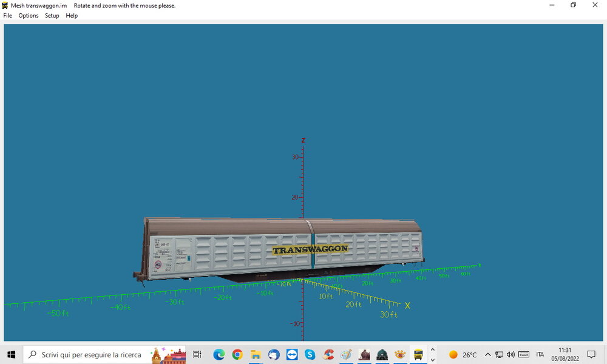
Task: Open Thunderbird from the taskbar
Action: pyautogui.click(x=274, y=354)
